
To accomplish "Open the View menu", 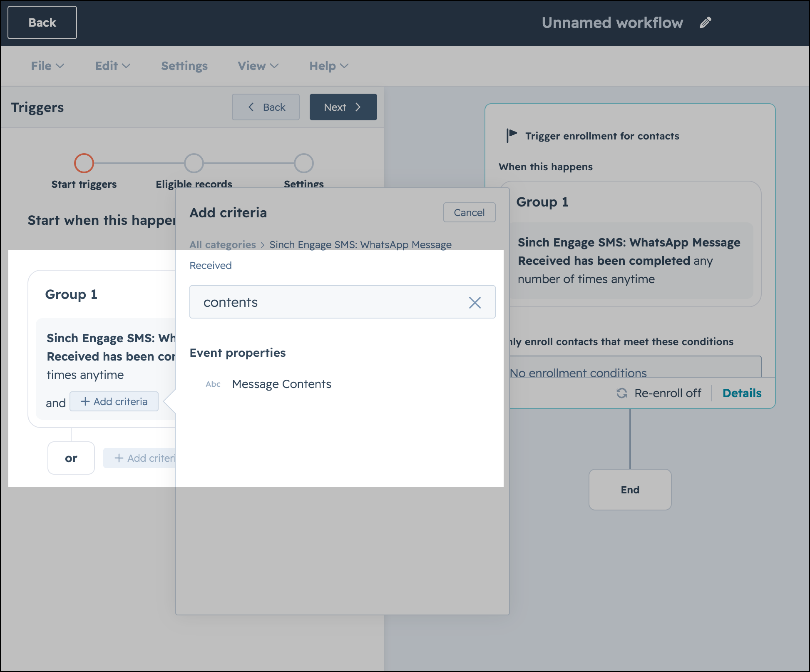I will pyautogui.click(x=258, y=66).
